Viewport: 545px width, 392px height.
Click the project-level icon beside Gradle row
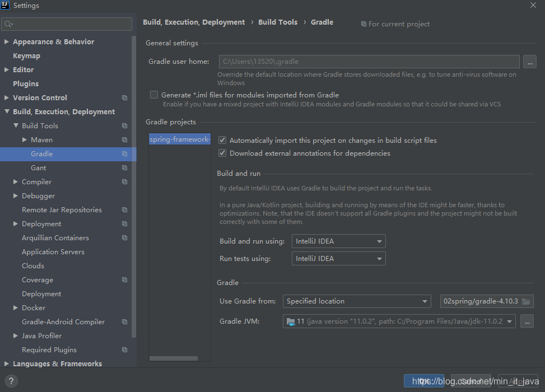(124, 153)
